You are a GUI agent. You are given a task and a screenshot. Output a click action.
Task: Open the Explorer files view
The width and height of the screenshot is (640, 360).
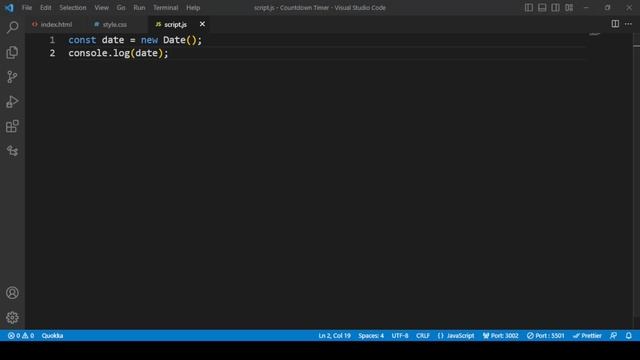12,52
